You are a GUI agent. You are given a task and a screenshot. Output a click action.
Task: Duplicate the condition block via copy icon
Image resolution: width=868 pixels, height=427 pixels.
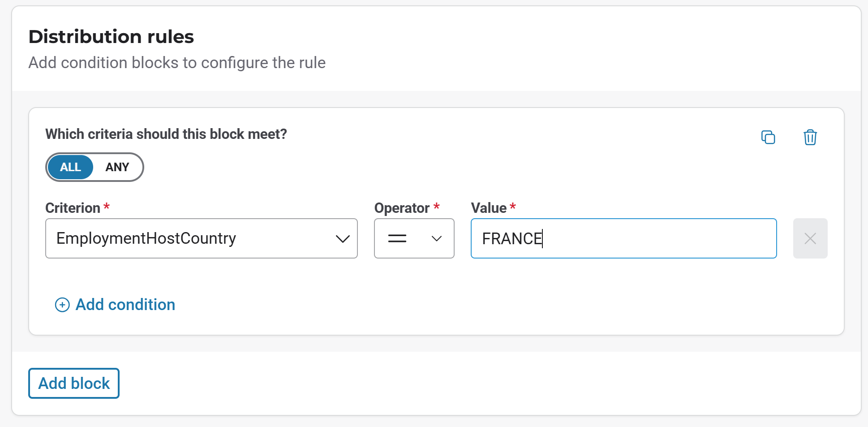[x=768, y=137]
